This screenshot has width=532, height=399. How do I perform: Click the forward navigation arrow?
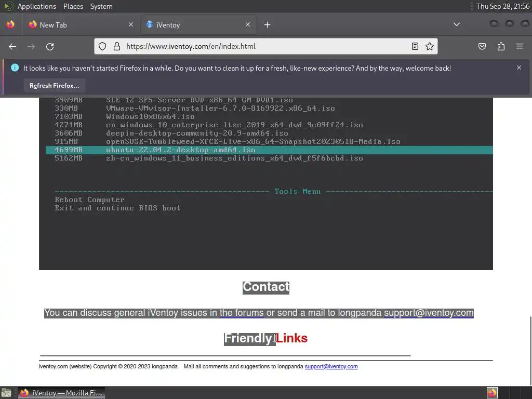click(x=31, y=46)
